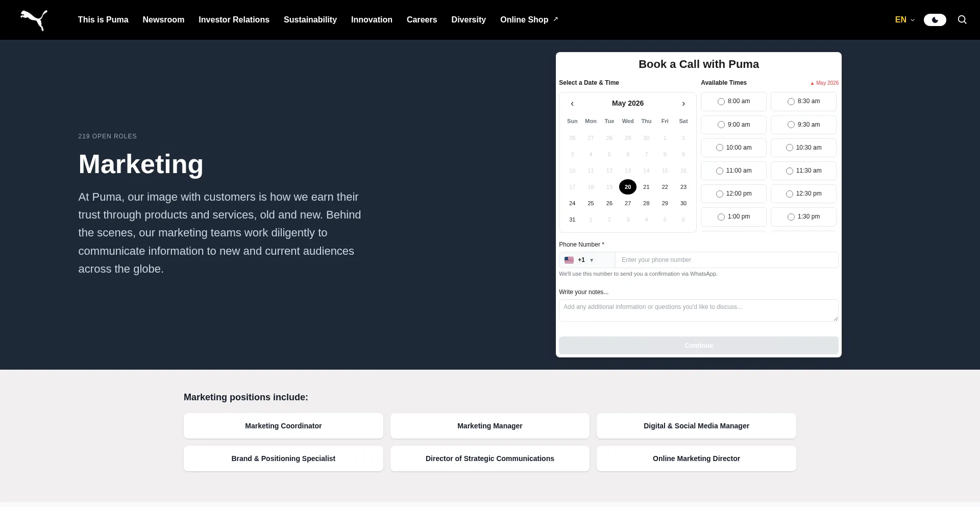Open Brand & Positioning Specialist role

[283, 458]
